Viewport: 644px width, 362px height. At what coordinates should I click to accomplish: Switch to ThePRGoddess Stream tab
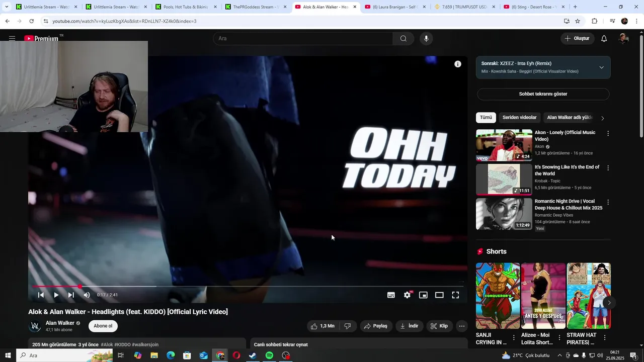tap(257, 7)
